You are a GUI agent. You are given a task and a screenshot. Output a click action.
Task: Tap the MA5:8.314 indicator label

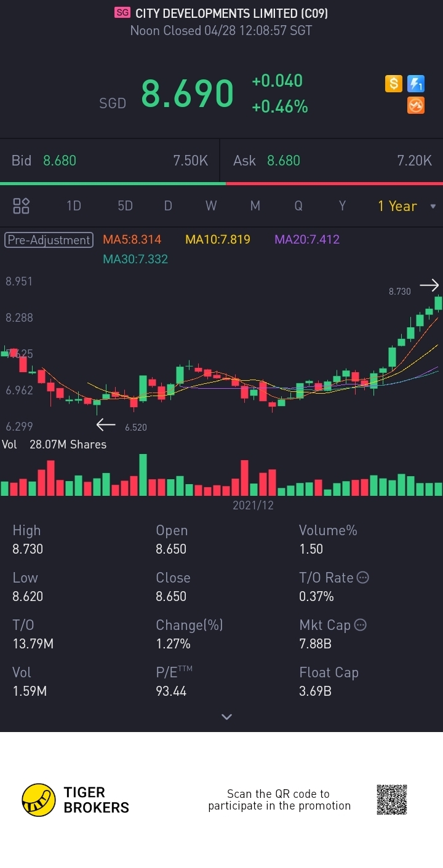coord(132,239)
